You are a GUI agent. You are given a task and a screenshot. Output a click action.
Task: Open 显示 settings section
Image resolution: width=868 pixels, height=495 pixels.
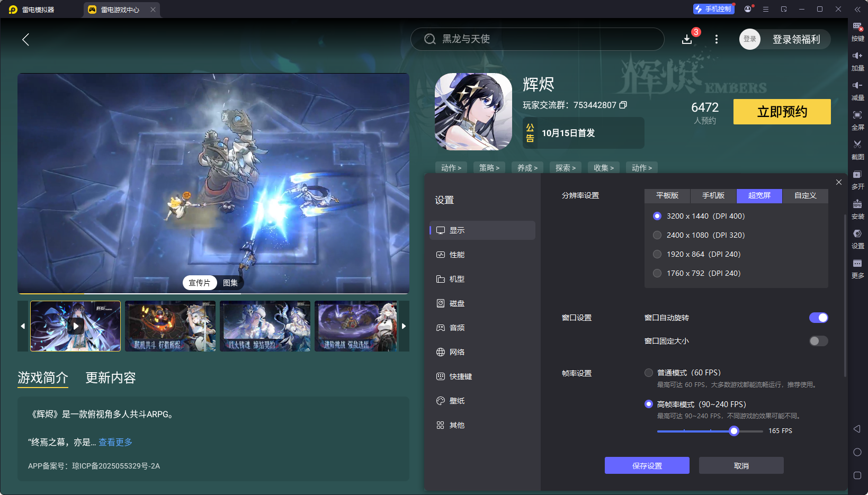[x=482, y=230]
